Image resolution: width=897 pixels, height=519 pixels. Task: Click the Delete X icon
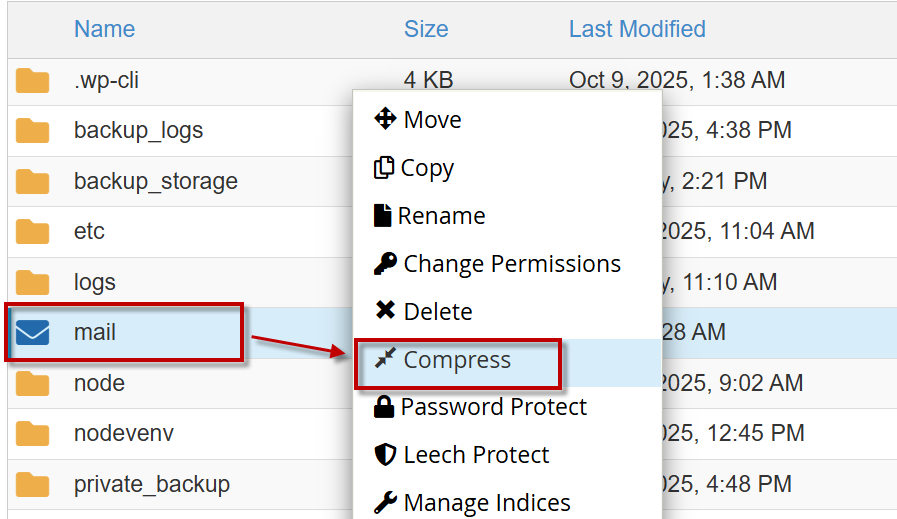tap(385, 312)
